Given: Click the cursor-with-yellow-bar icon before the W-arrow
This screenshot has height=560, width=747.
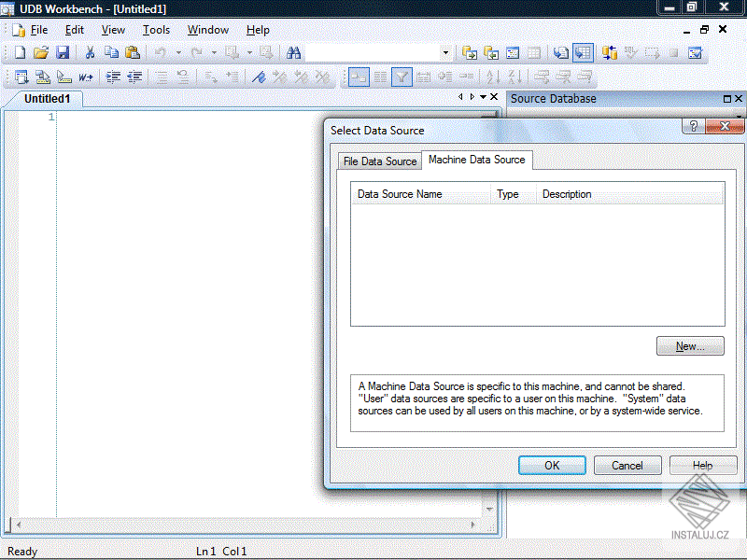Looking at the screenshot, I should point(63,77).
